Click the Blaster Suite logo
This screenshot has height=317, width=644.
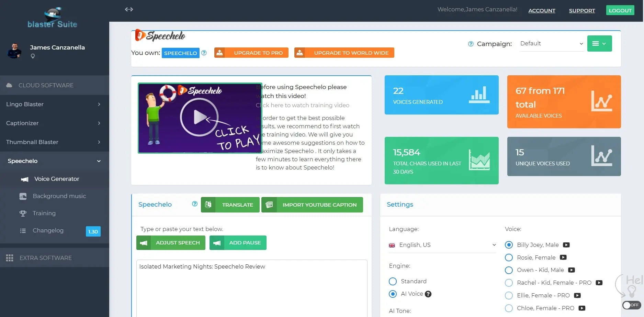pyautogui.click(x=53, y=17)
